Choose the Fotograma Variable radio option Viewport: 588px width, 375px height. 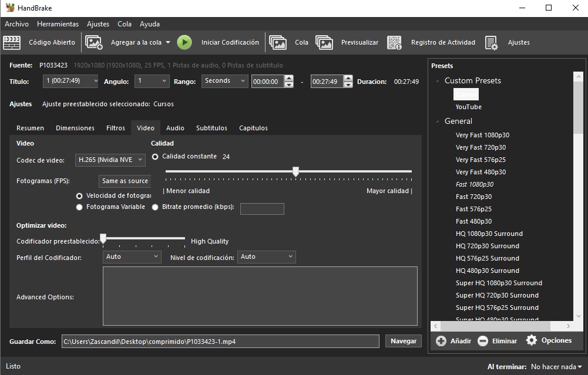tap(79, 207)
